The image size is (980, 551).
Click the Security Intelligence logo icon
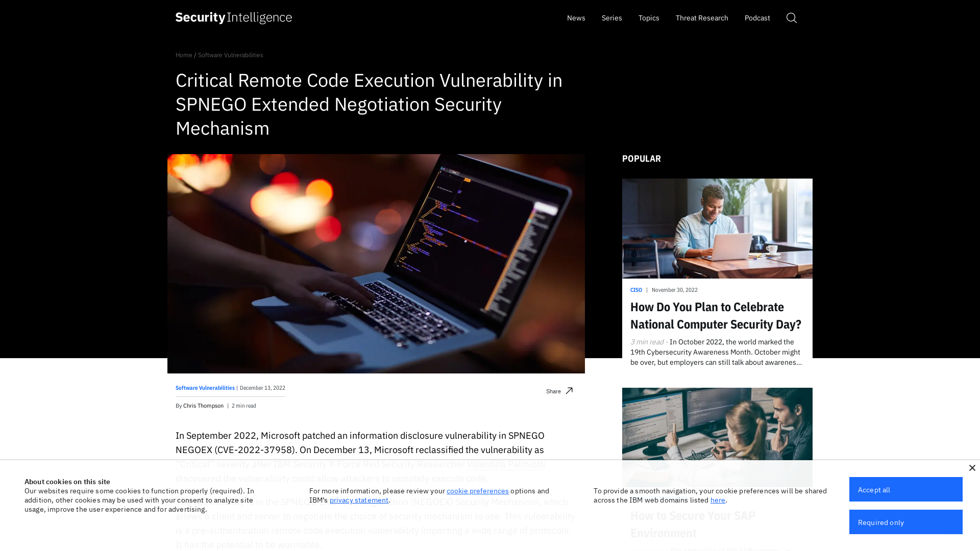(234, 17)
